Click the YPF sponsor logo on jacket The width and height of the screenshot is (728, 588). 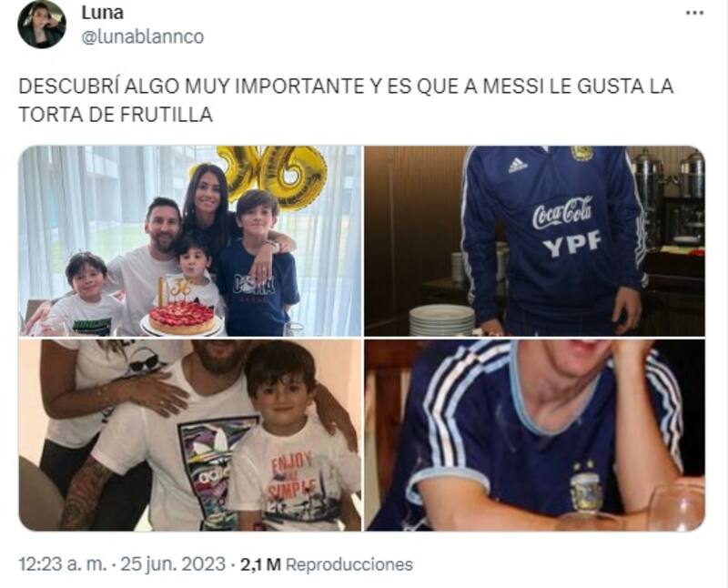[x=572, y=244]
